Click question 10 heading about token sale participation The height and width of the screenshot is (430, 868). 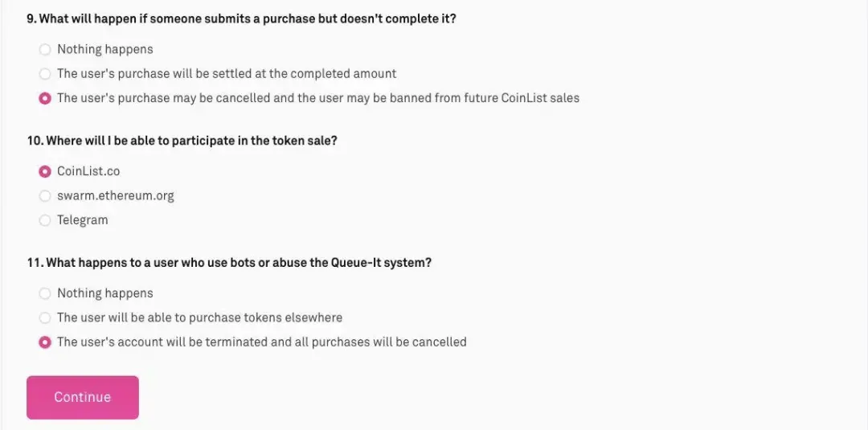pyautogui.click(x=182, y=141)
